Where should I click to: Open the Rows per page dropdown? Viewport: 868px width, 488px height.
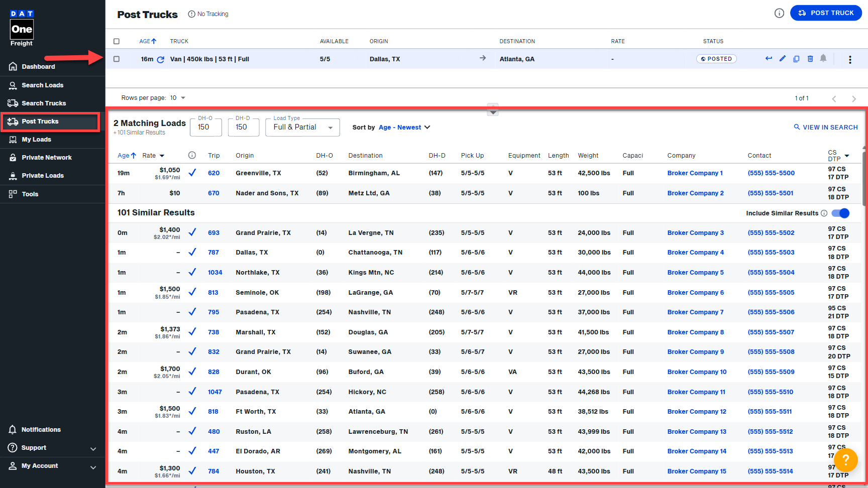pyautogui.click(x=178, y=98)
